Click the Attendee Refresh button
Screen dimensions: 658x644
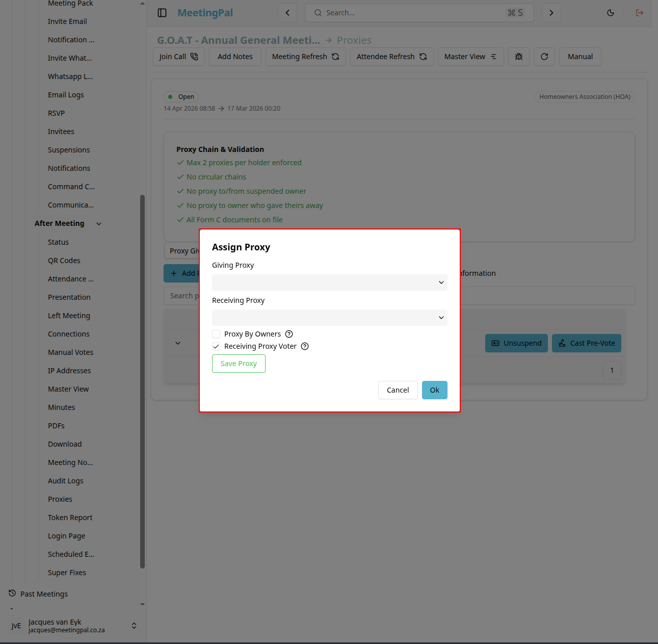coord(391,57)
